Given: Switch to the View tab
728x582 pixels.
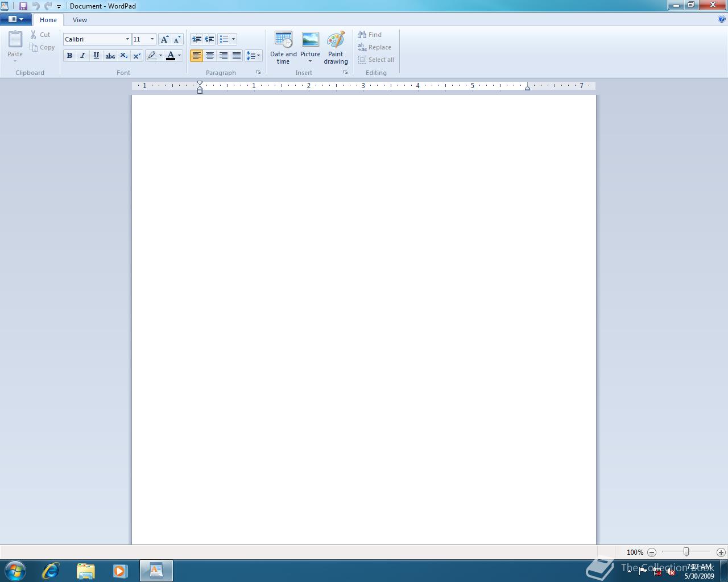Looking at the screenshot, I should point(80,20).
